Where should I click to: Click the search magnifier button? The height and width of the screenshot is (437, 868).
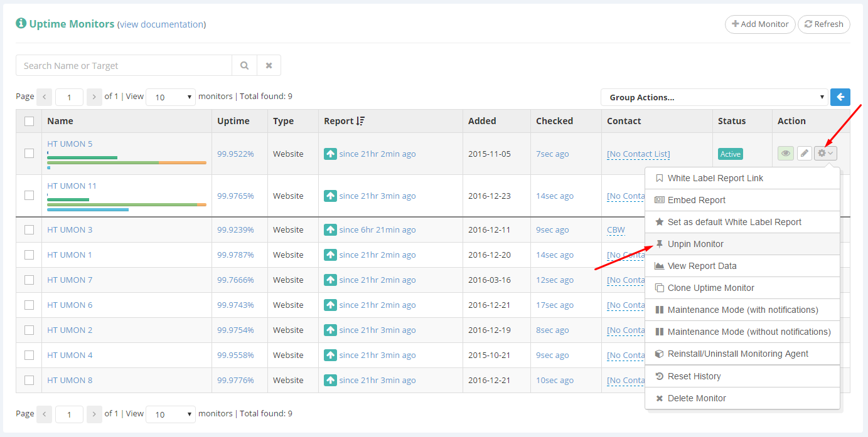coord(244,65)
